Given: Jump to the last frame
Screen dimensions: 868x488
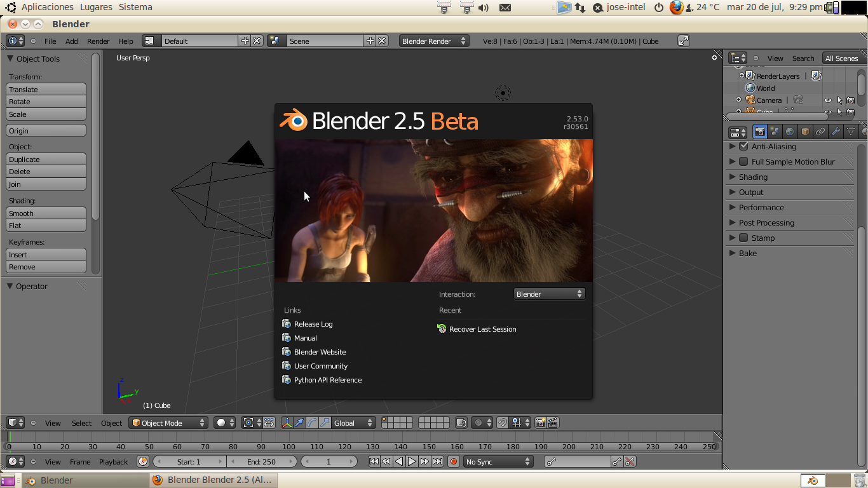Looking at the screenshot, I should [437, 461].
